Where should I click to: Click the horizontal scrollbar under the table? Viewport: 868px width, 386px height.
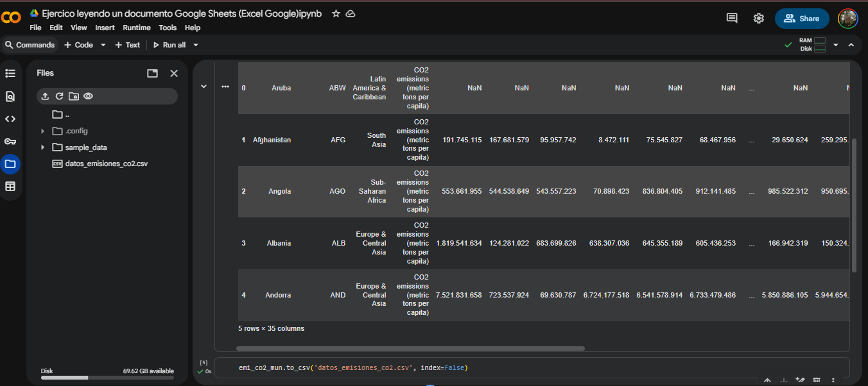[x=410, y=349]
